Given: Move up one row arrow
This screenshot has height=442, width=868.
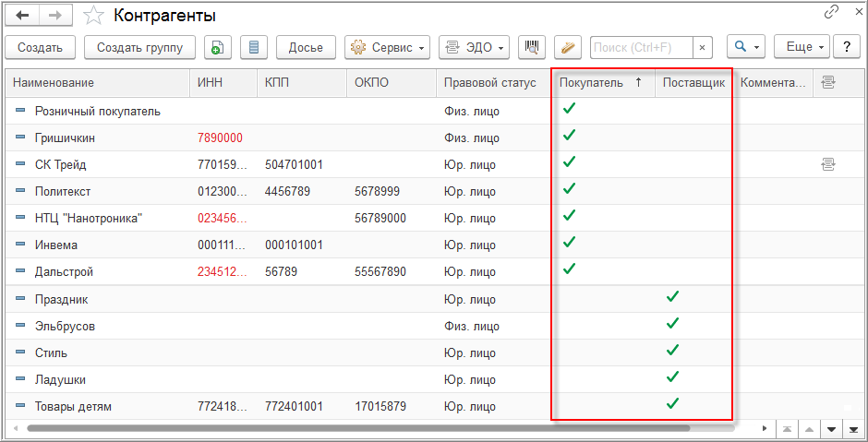Looking at the screenshot, I should (809, 429).
